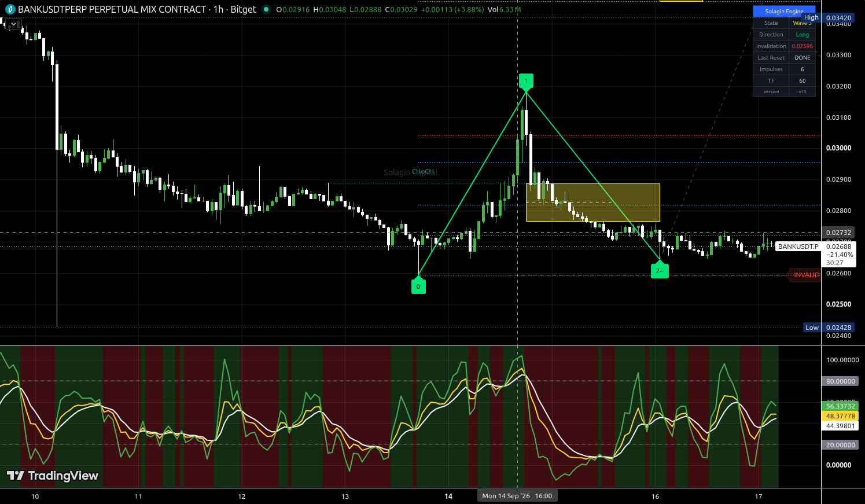865x504 pixels.
Task: Click the Vol 6.33 M readout
Action: point(504,9)
